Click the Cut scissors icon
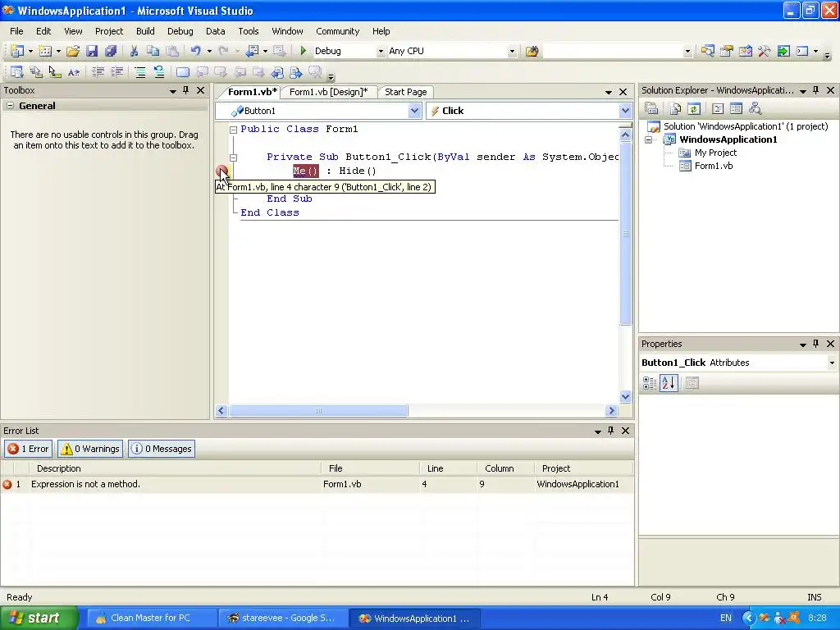The width and height of the screenshot is (840, 630). (134, 51)
